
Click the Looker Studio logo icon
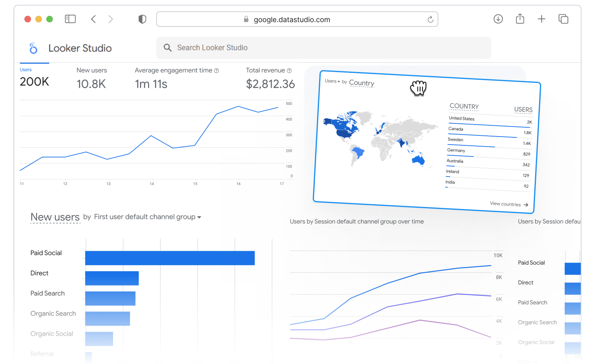(x=33, y=48)
